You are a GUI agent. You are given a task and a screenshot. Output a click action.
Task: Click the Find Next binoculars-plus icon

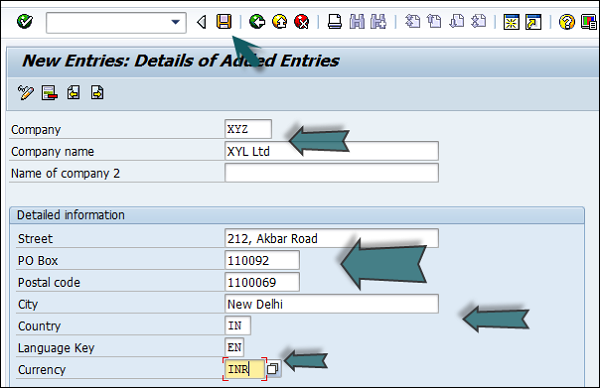(x=378, y=22)
